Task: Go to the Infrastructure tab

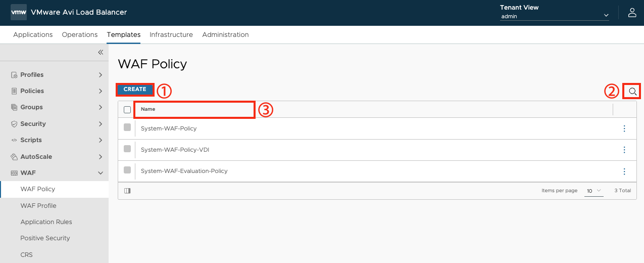Action: [x=171, y=35]
